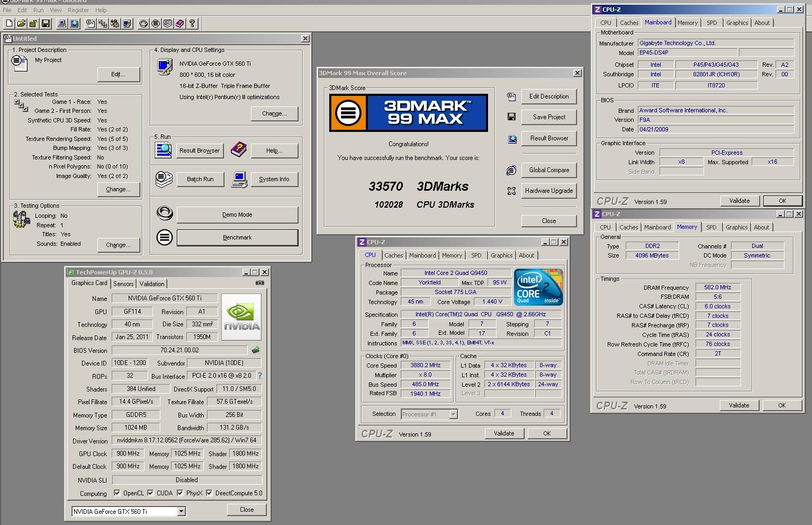Click the Demo Mode button
This screenshot has height=525, width=812.
[x=237, y=215]
